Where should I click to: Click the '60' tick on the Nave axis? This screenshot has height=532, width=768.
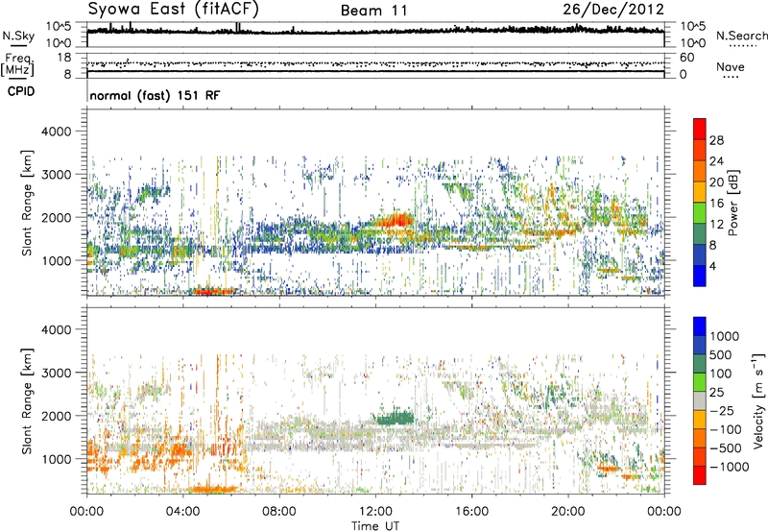pos(687,58)
